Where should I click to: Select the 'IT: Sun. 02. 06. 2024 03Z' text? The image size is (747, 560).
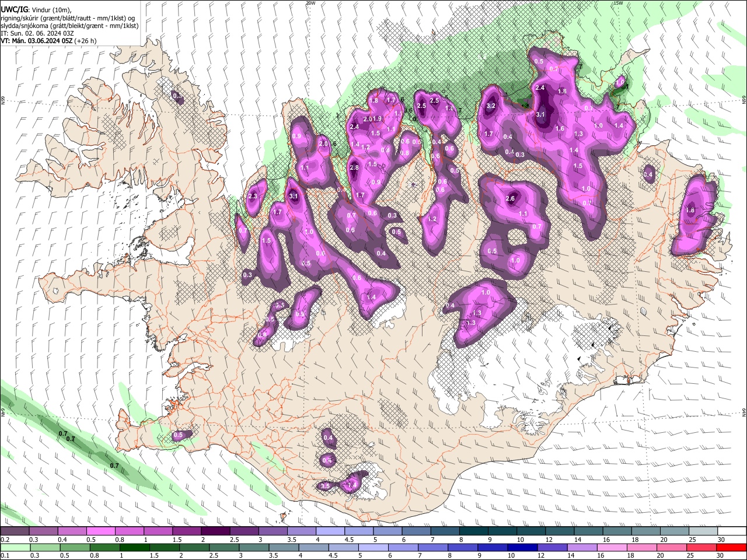[x=37, y=33]
